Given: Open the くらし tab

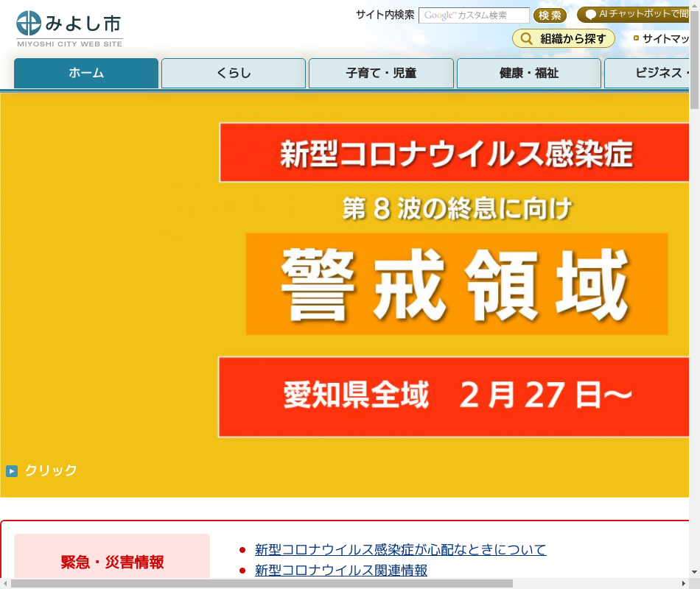Looking at the screenshot, I should coord(234,73).
